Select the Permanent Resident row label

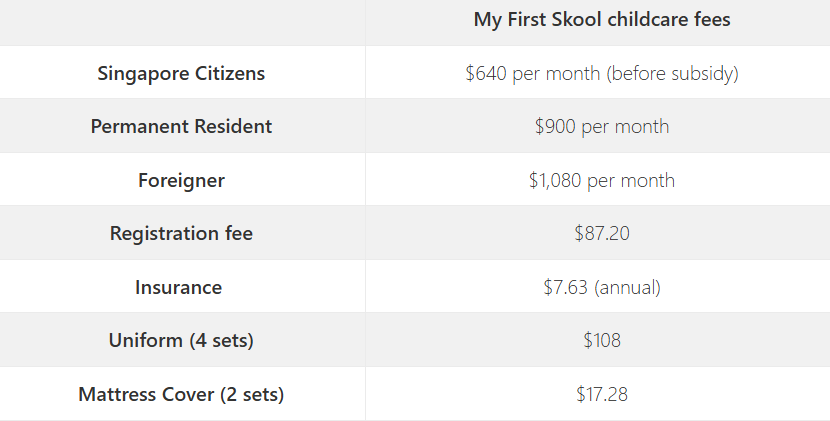click(x=181, y=126)
